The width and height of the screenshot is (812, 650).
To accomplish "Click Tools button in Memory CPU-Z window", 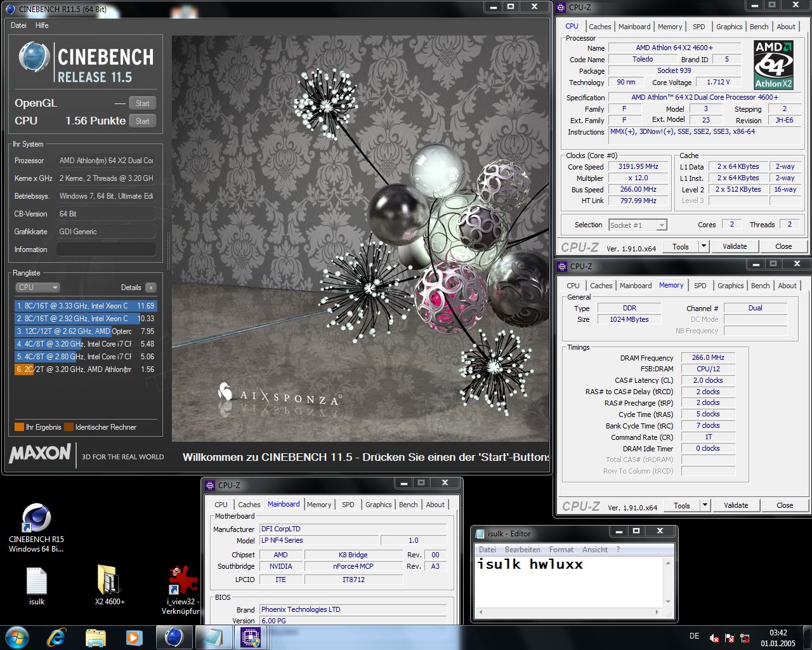I will click(x=682, y=505).
